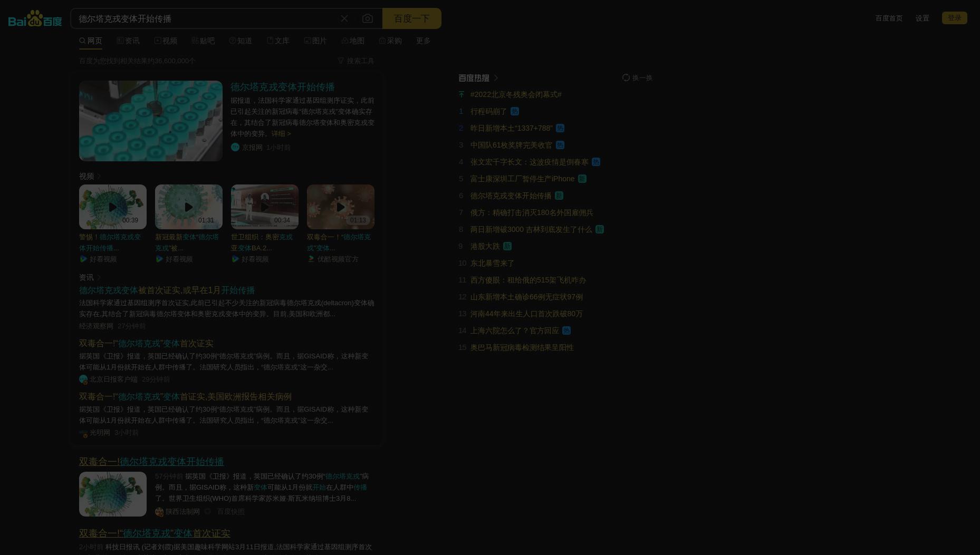Play the 00:34 video

point(265,207)
